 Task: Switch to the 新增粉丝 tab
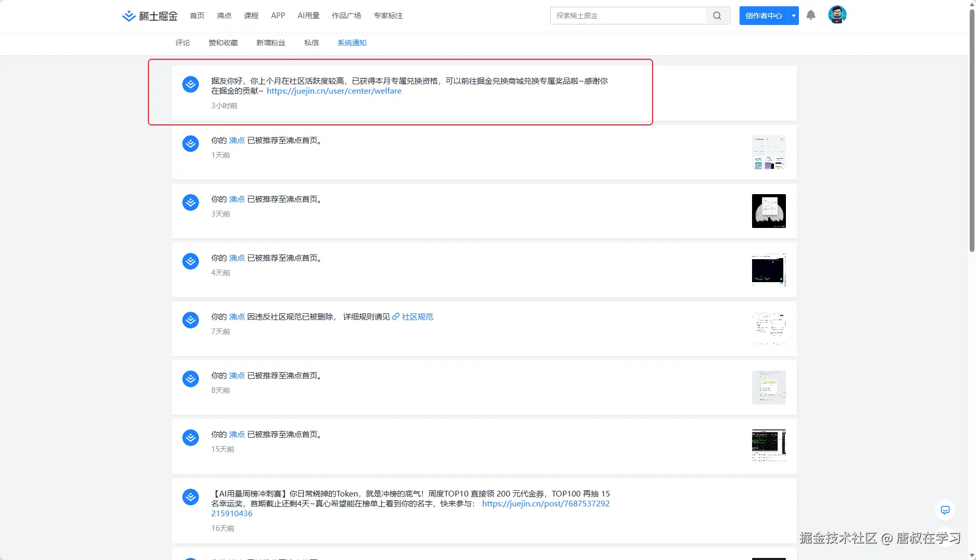coord(271,43)
